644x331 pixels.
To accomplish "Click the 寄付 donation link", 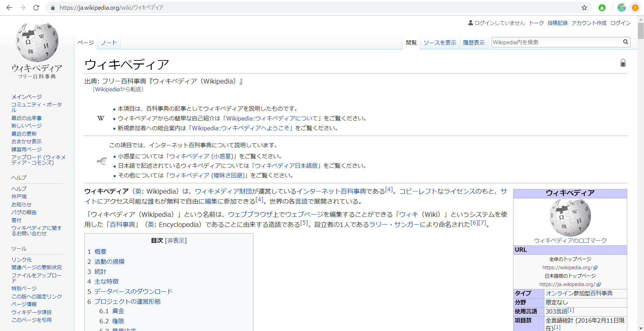I will 16,220.
